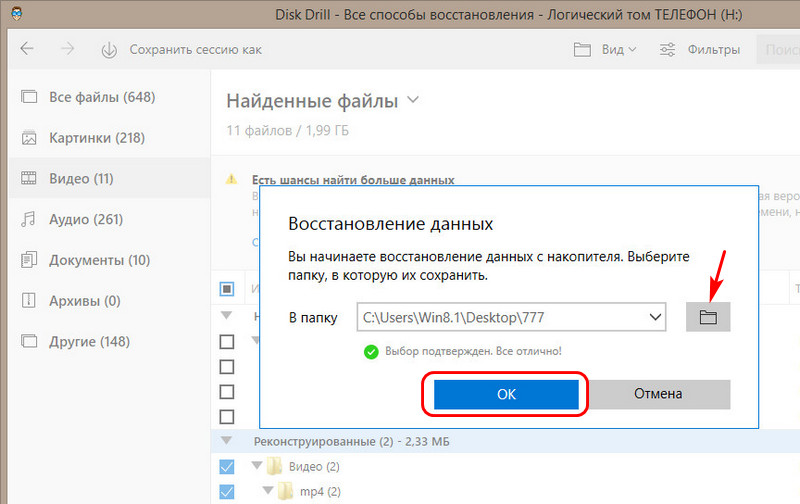This screenshot has height=504, width=800.
Task: Click the 'Фильтры' sliders icon
Action: [667, 49]
